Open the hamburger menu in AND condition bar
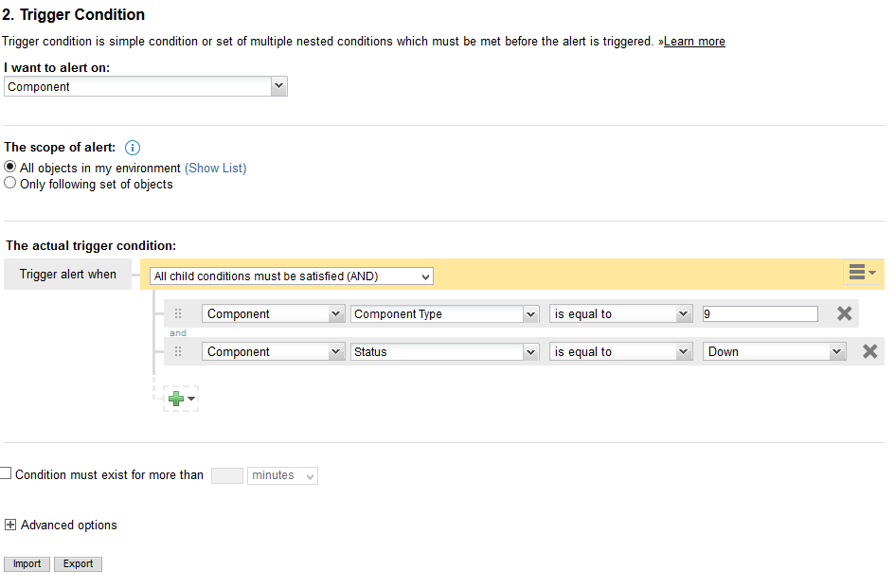 (x=862, y=273)
